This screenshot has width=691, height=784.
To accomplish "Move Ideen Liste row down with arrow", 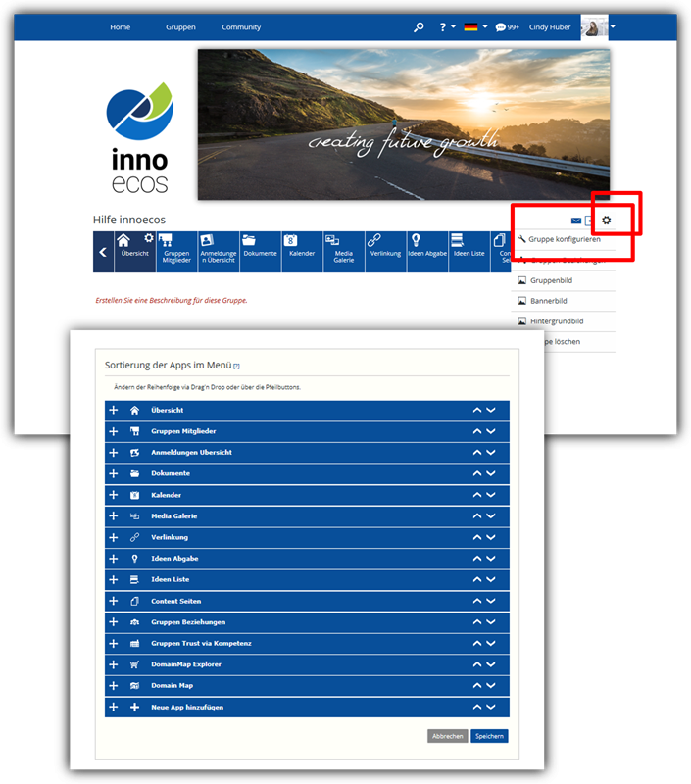I will click(x=491, y=579).
